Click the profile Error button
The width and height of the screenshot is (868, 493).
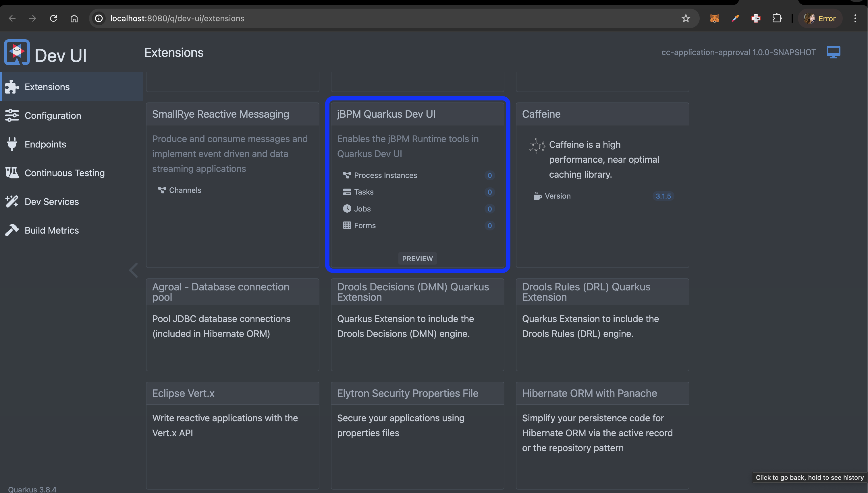(820, 18)
